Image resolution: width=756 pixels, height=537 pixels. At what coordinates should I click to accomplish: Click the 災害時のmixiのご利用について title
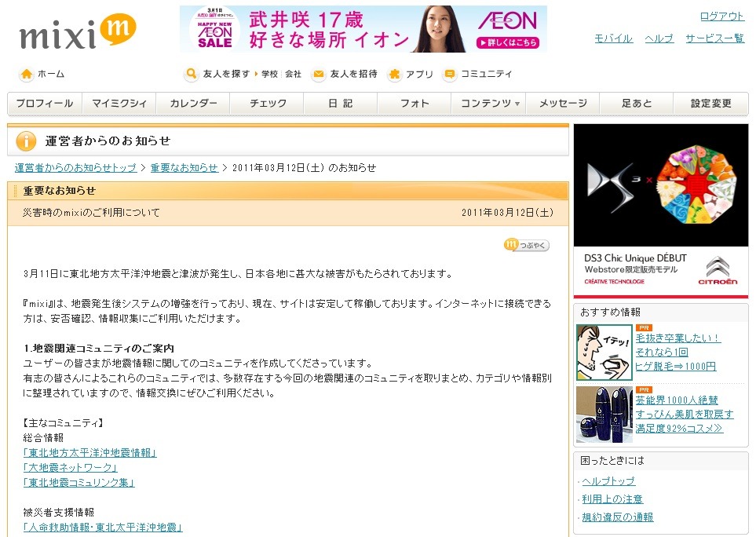point(91,213)
